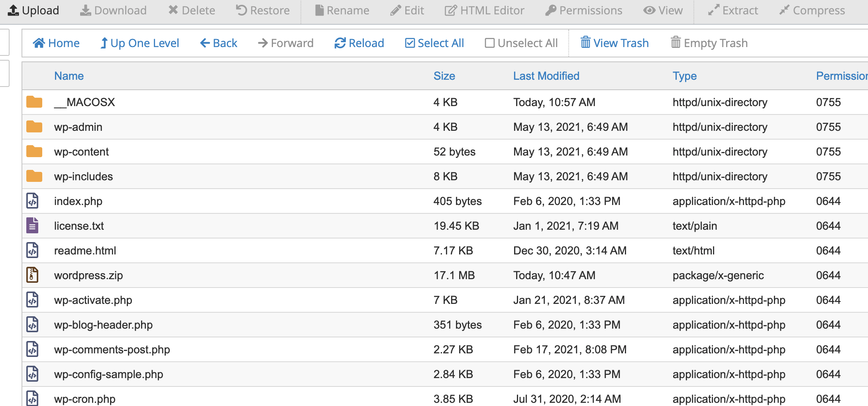Select the index.php file name
This screenshot has height=406, width=868.
pyautogui.click(x=78, y=201)
